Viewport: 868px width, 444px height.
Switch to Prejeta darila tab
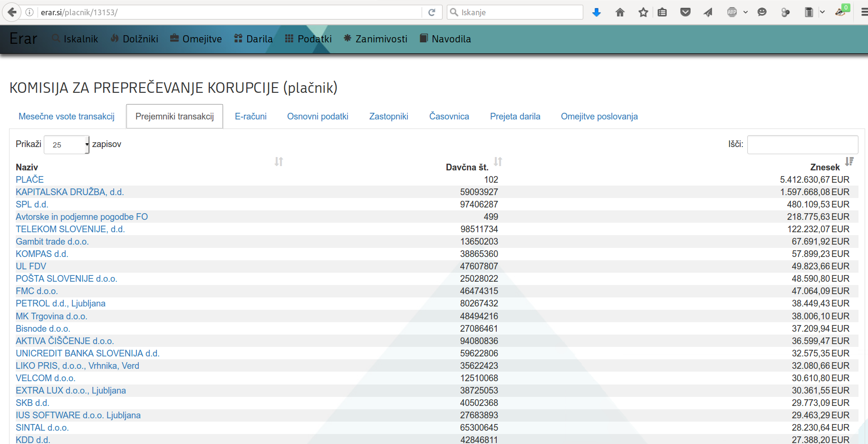pos(515,117)
